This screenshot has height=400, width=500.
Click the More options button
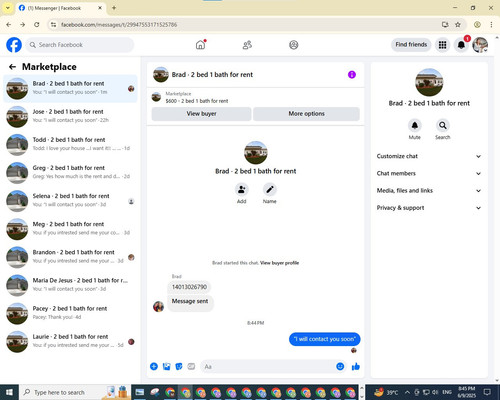(x=306, y=114)
